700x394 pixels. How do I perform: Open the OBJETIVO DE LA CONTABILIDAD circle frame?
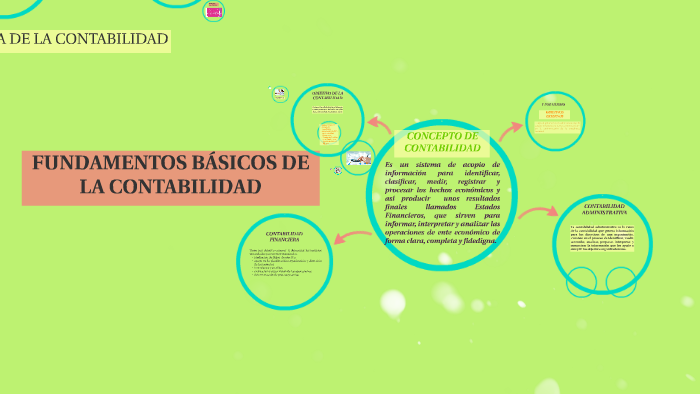pyautogui.click(x=327, y=120)
